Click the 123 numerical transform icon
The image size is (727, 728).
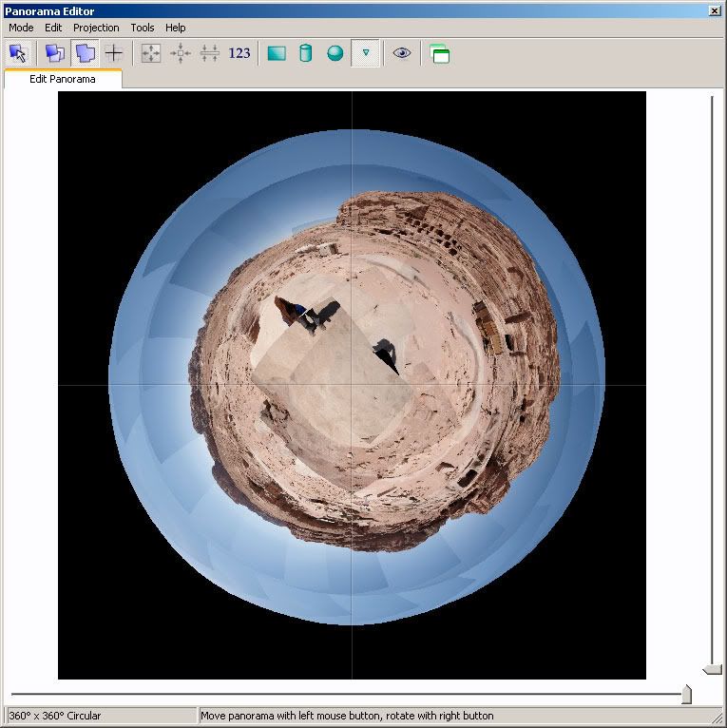239,53
